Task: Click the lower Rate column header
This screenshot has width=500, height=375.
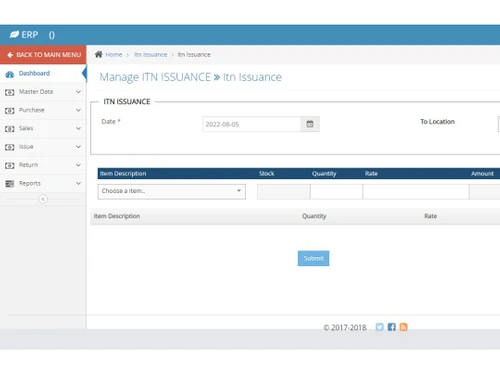Action: [430, 216]
